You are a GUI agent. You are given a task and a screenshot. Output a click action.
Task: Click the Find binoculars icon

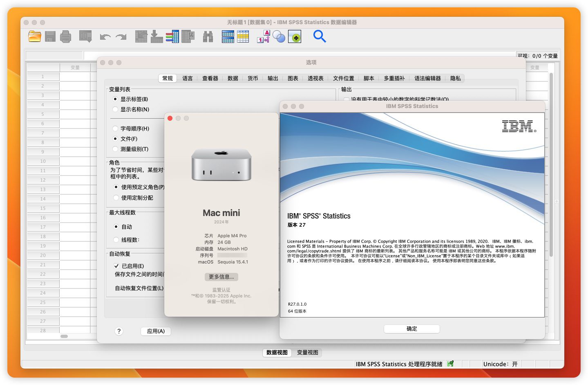[208, 37]
